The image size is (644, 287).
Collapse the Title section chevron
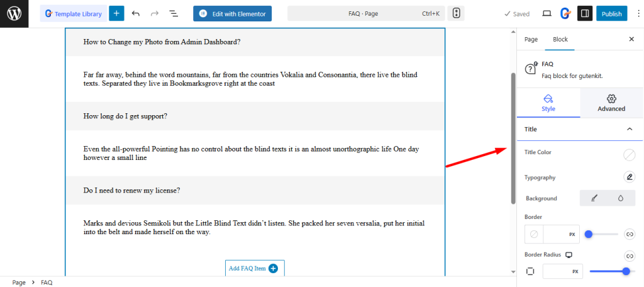630,129
